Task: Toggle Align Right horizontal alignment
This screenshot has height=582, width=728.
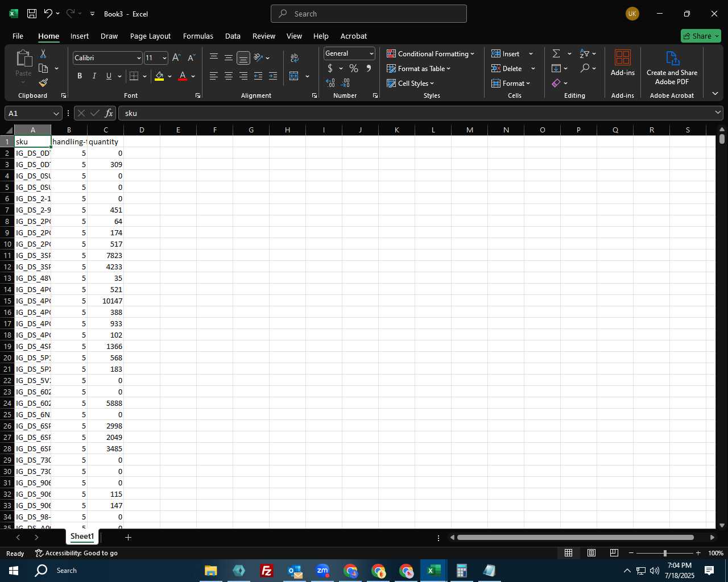Action: pyautogui.click(x=243, y=76)
